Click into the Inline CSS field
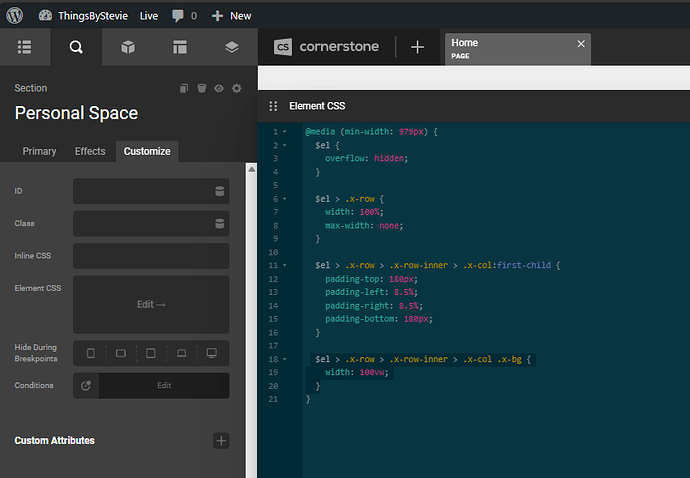Screen dimensions: 690x478 (151, 256)
